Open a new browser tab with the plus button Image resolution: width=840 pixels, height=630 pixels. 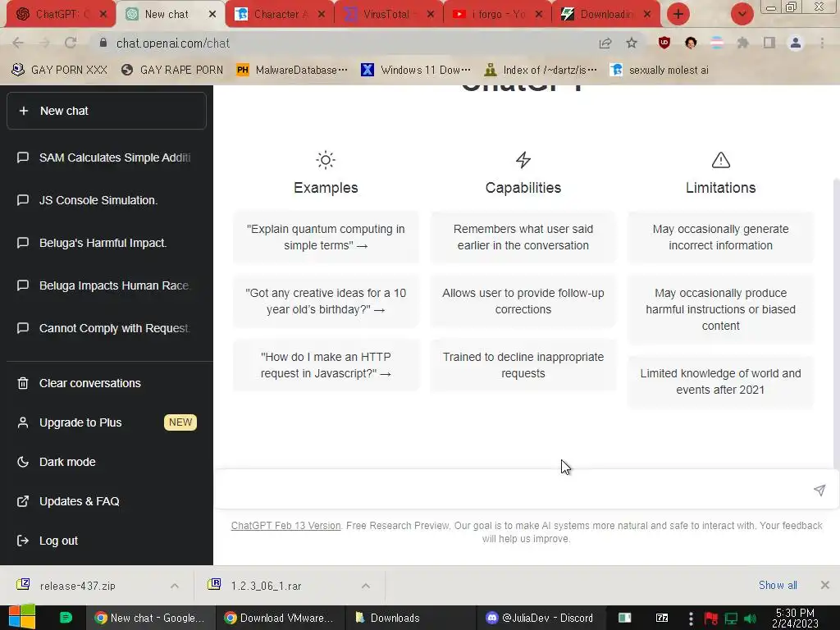[678, 14]
